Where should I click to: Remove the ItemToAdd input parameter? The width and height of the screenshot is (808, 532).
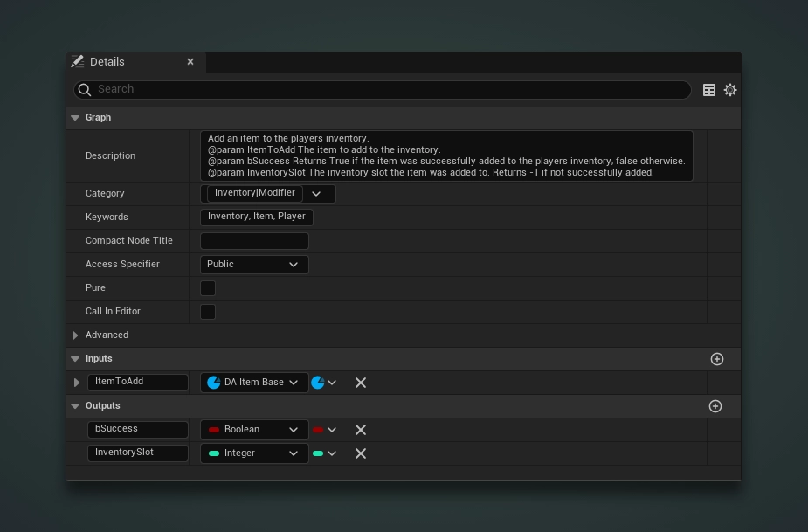click(361, 383)
